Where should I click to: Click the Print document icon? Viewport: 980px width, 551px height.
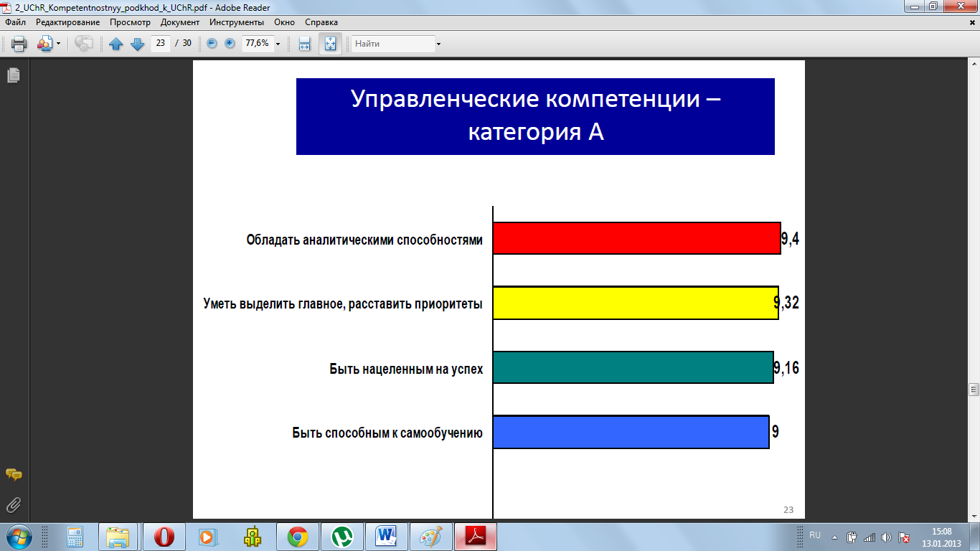[x=19, y=44]
